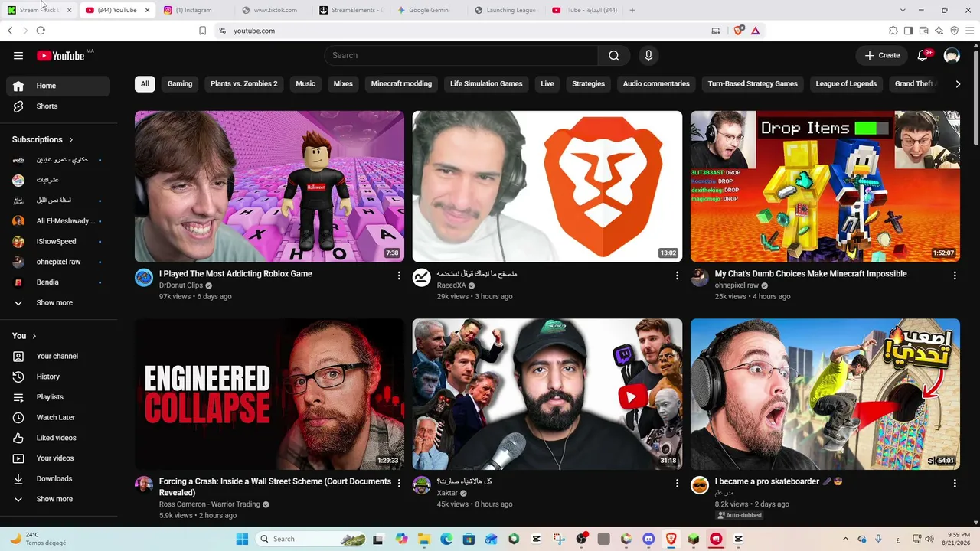This screenshot has height=551, width=980.
Task: Open options for the Xaktar video
Action: tap(677, 483)
